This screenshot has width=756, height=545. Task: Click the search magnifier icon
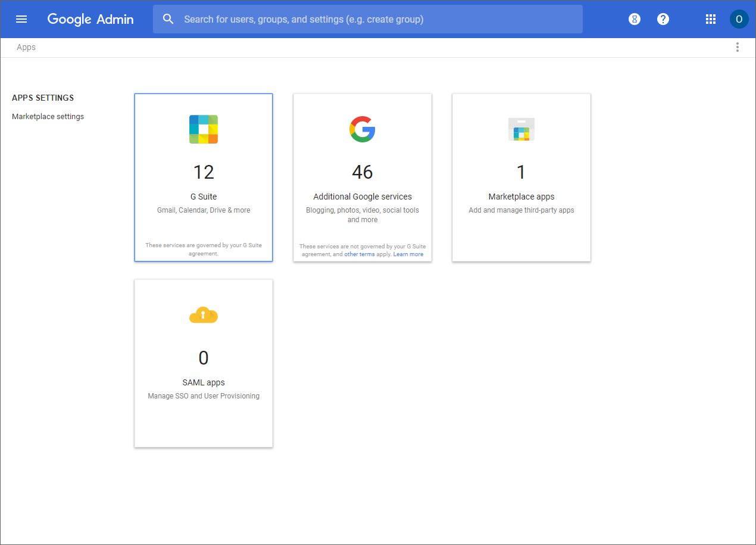pyautogui.click(x=168, y=19)
